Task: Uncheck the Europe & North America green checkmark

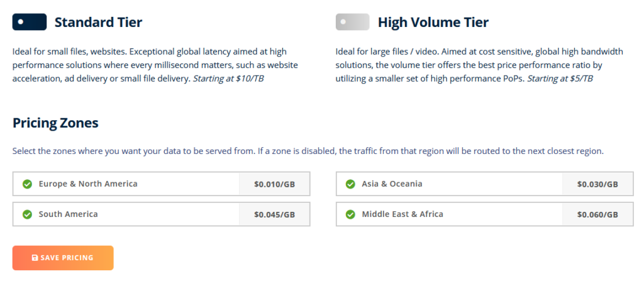Action: click(x=27, y=184)
